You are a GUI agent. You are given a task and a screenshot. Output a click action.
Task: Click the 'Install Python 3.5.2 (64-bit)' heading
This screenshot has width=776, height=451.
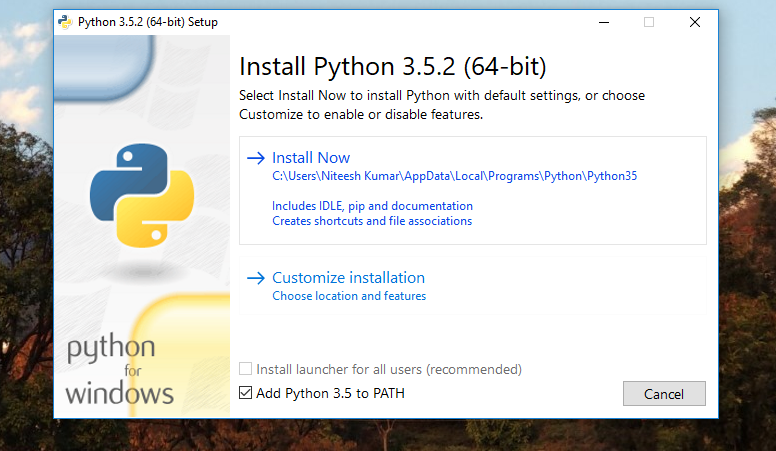pyautogui.click(x=393, y=67)
